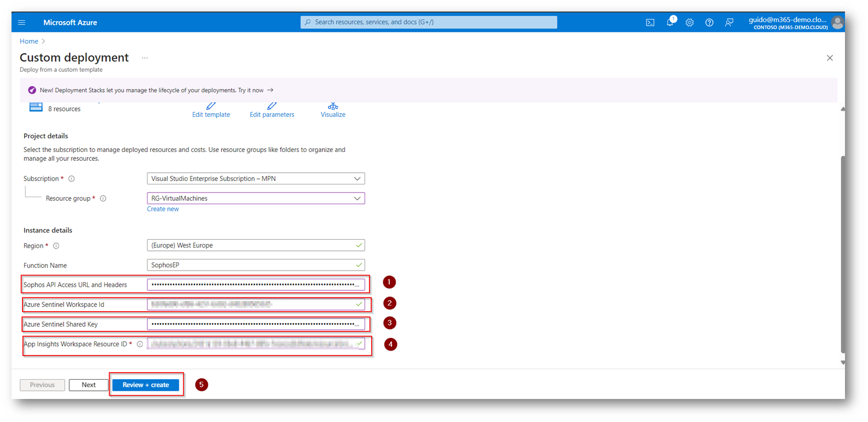Click the scrollbar up arrow

(843, 109)
